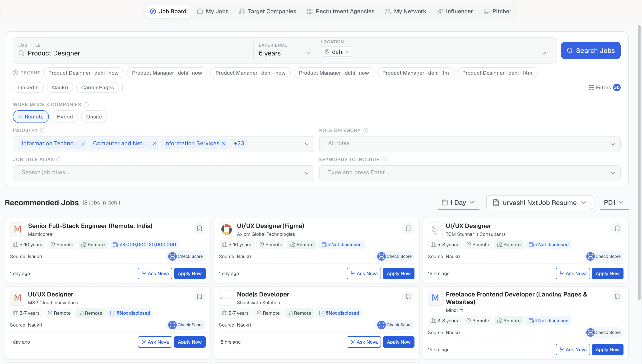Bookmark the Nodejs Developer job
The image size is (642, 364).
tap(408, 297)
